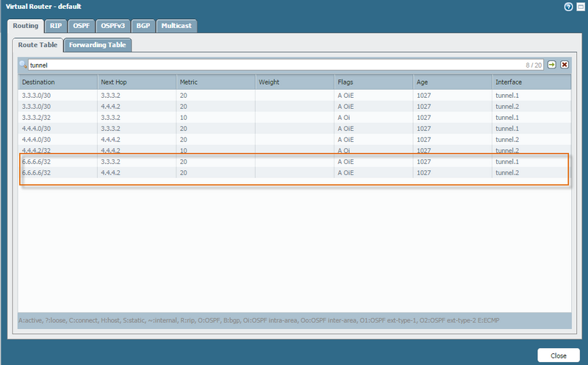This screenshot has height=365, width=588.
Task: Select the BGP tab
Action: tap(143, 26)
